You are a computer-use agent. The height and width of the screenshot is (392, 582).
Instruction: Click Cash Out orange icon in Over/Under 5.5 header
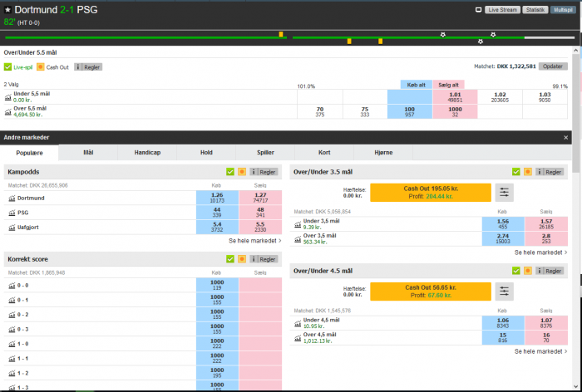tap(41, 67)
